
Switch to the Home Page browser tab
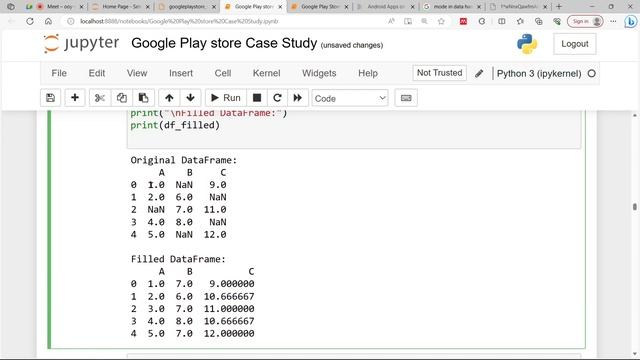(x=120, y=7)
